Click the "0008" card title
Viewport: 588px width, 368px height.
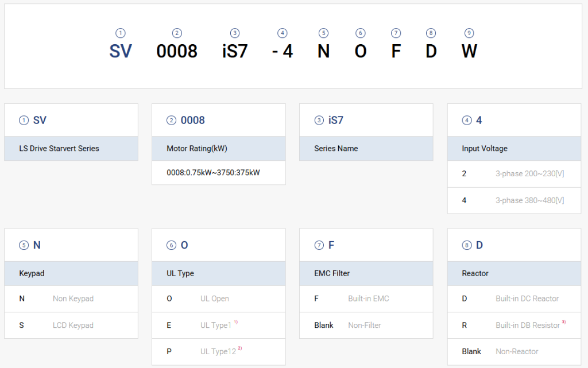point(193,121)
